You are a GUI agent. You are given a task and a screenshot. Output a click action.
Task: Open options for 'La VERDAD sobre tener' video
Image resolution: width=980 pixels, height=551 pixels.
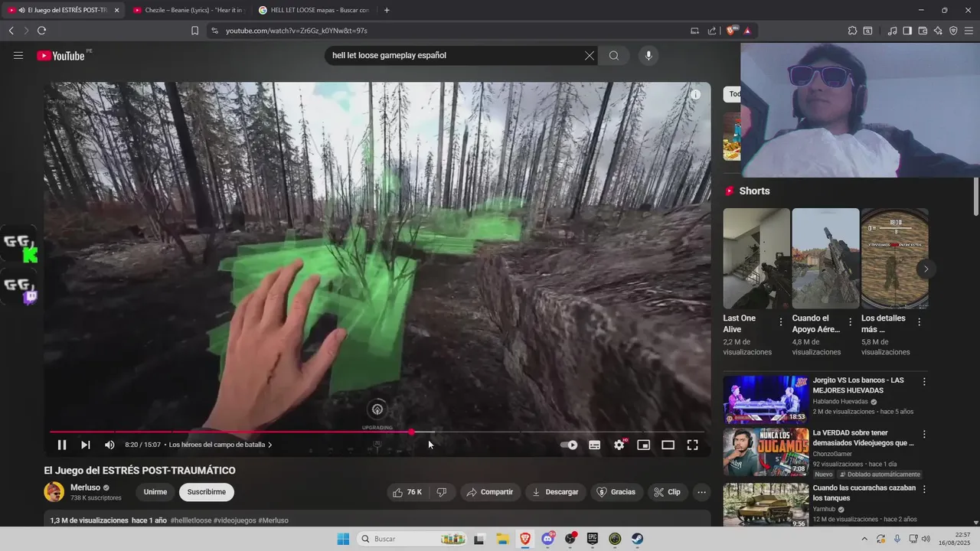(924, 434)
